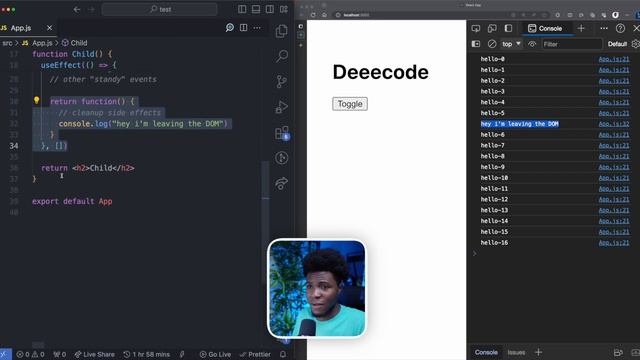Clear the console
Viewport: 640px width, 360px height.
pyautogui.click(x=492, y=44)
